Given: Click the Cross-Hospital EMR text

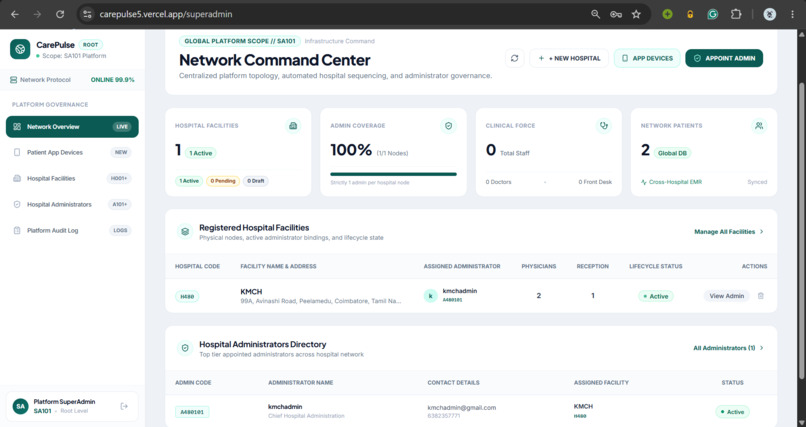Looking at the screenshot, I should (x=675, y=182).
